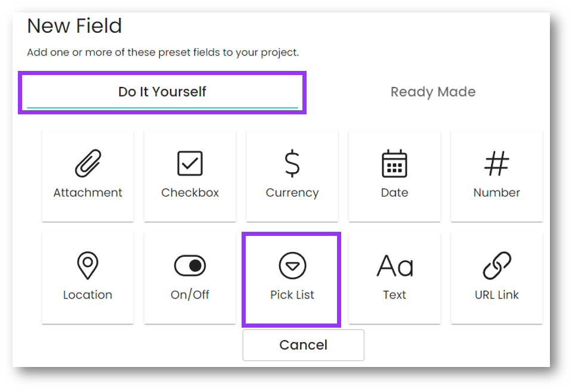Switch to the Do It Yourself tab
The height and width of the screenshot is (392, 575).
pos(162,92)
